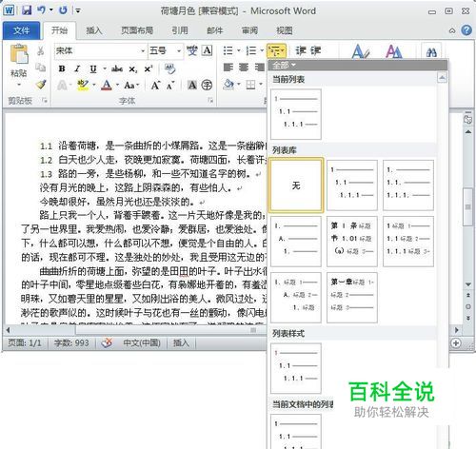The image size is (476, 449).
Task: Click the Change Styles AA icon
Action: (x=394, y=51)
